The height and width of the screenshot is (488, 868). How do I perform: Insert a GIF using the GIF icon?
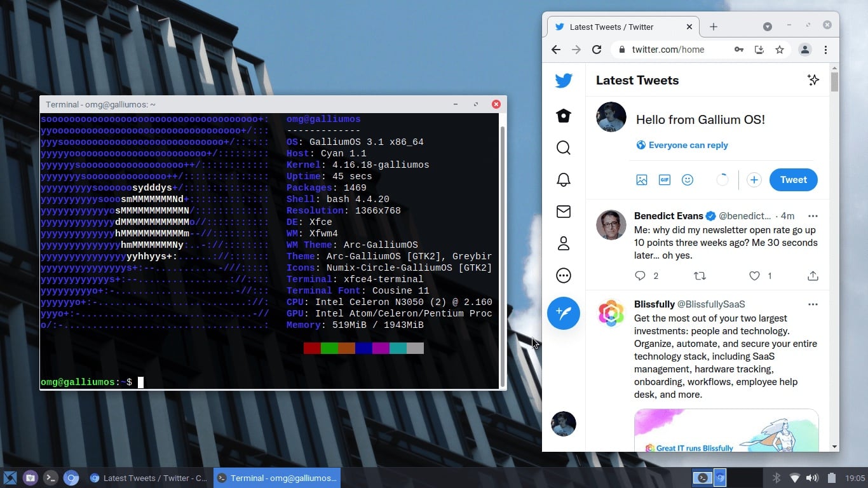click(665, 180)
